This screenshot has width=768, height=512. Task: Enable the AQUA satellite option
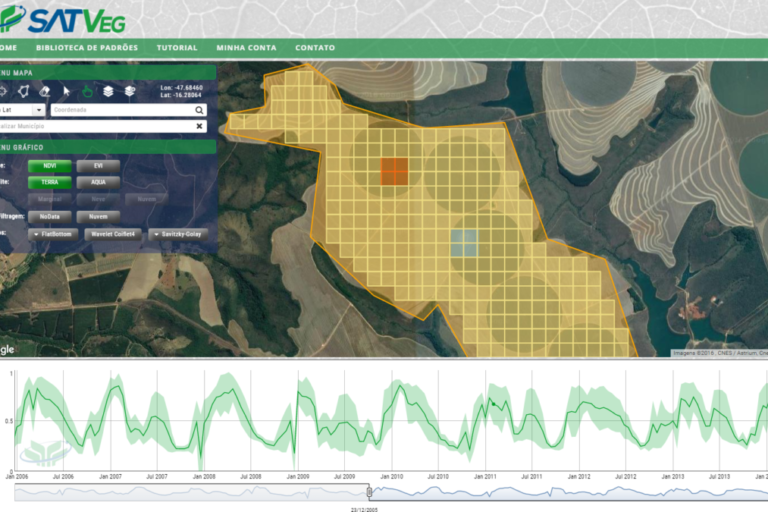click(x=98, y=182)
